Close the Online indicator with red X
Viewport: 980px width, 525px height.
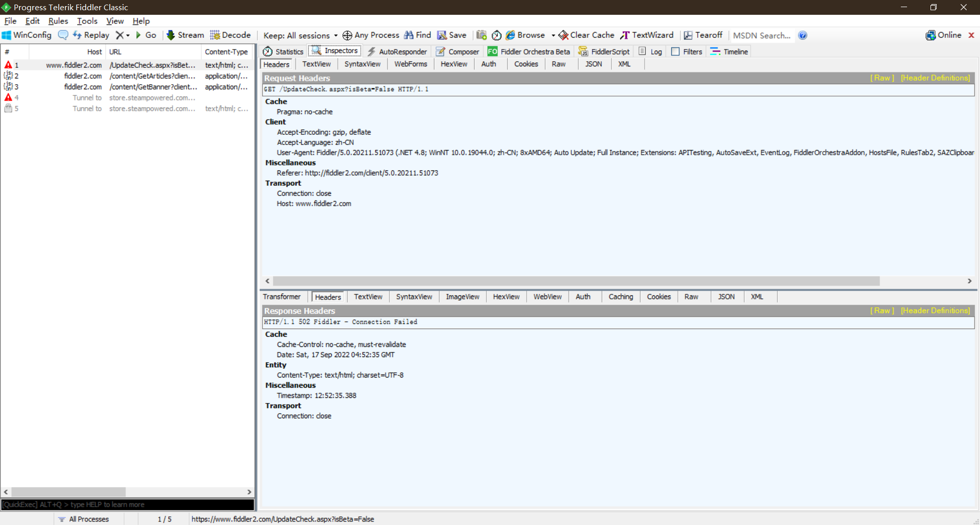click(x=971, y=35)
